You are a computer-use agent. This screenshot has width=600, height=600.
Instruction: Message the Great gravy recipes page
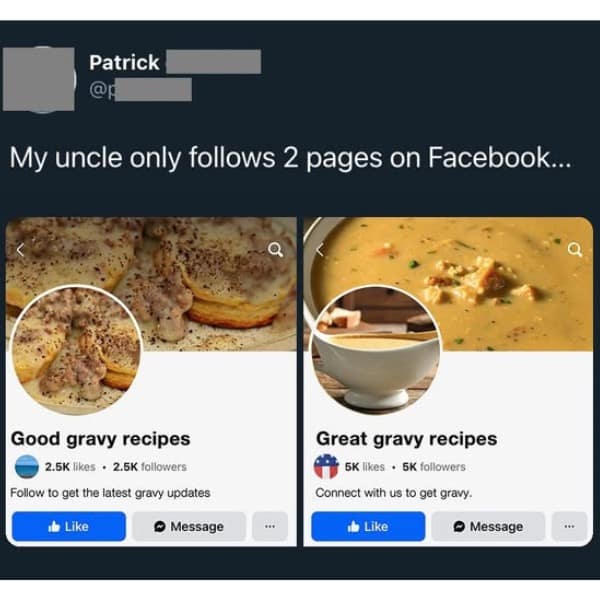point(488,526)
